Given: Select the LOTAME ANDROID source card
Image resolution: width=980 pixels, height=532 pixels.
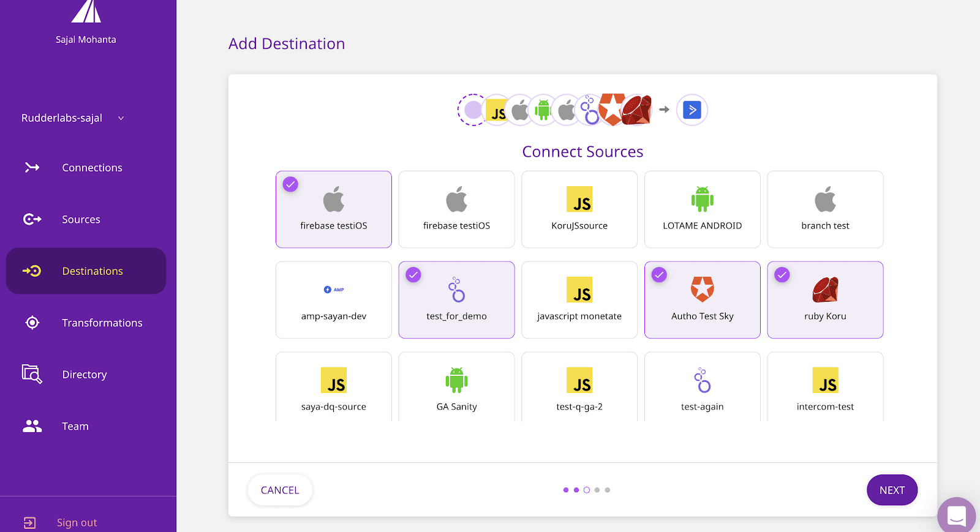Looking at the screenshot, I should click(x=702, y=209).
